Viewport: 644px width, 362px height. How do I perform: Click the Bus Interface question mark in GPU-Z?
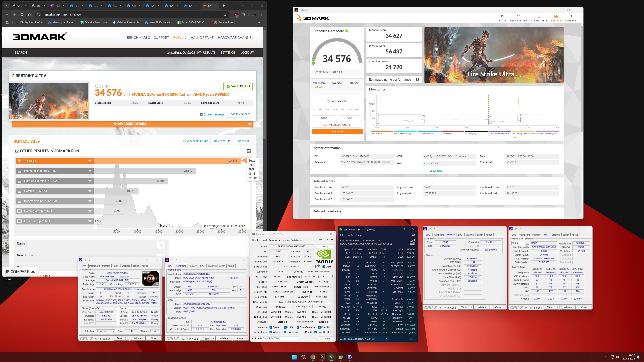click(x=332, y=277)
